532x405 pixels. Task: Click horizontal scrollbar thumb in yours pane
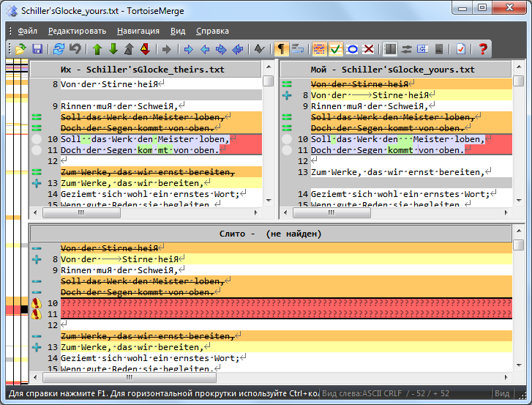(331, 213)
